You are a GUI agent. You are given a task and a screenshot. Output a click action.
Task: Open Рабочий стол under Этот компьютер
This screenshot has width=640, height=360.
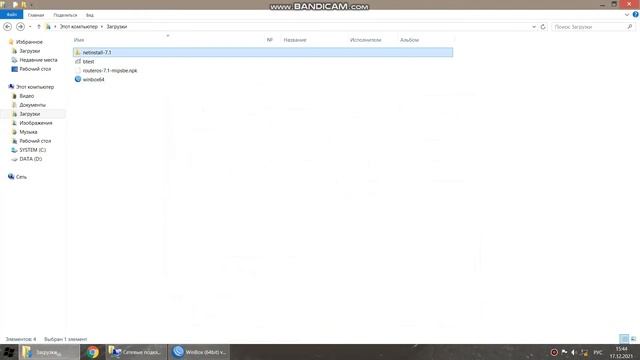point(35,141)
